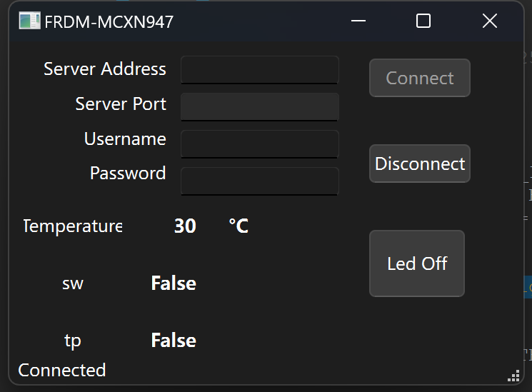Close the FRDM-MCXN947 window

[490, 21]
